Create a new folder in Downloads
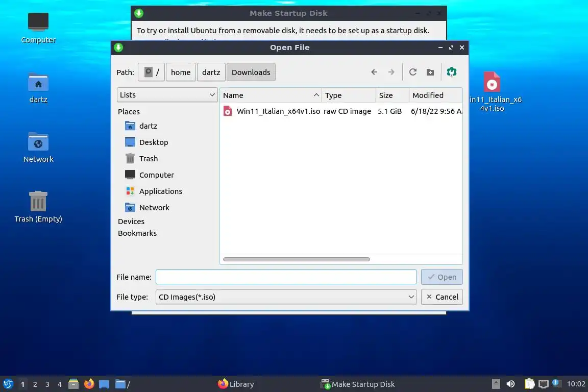Screen dimensions: 588x392 click(430, 72)
